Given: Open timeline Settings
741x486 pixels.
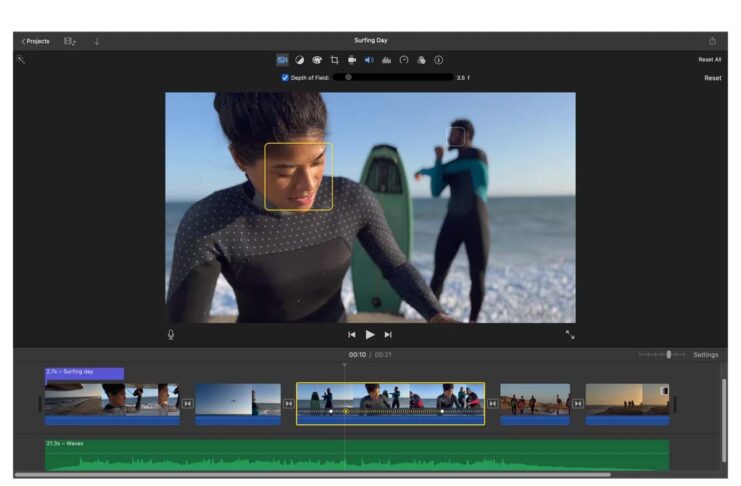Looking at the screenshot, I should pyautogui.click(x=705, y=354).
